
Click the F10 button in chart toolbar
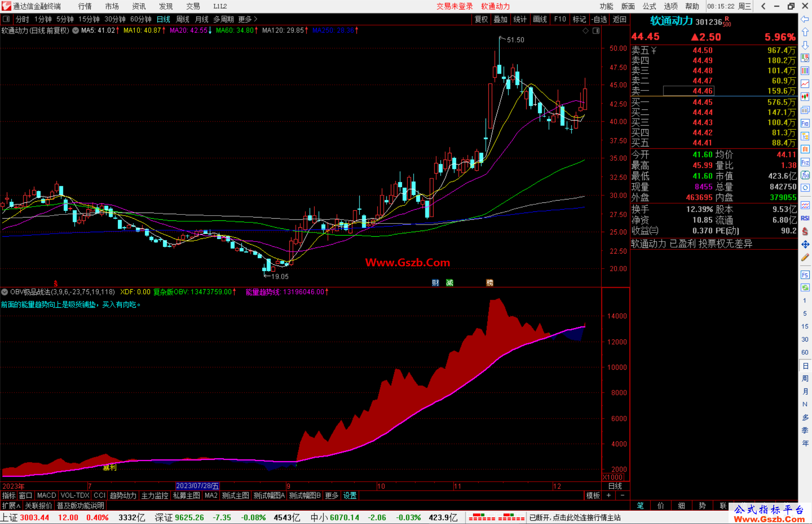coord(560,19)
